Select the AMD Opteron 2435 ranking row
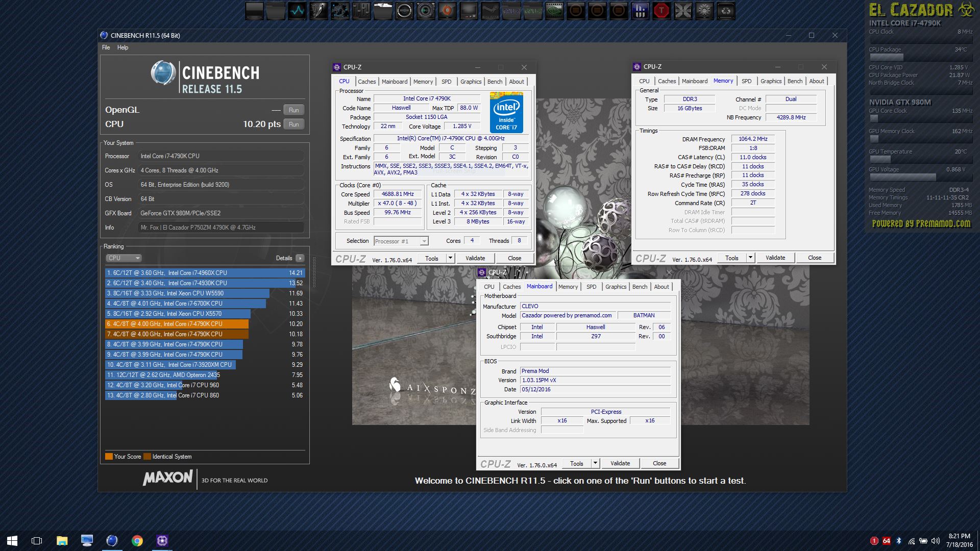This screenshot has width=980, height=551. tap(205, 375)
